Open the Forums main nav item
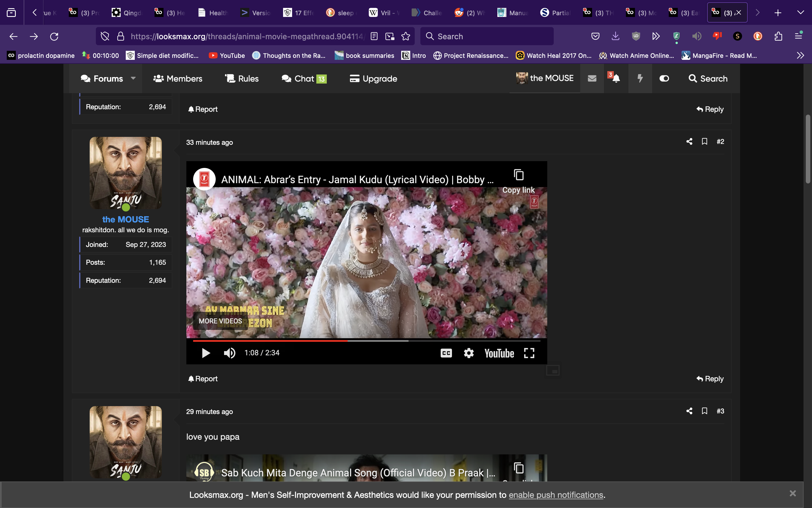This screenshot has width=812, height=508. tap(102, 79)
